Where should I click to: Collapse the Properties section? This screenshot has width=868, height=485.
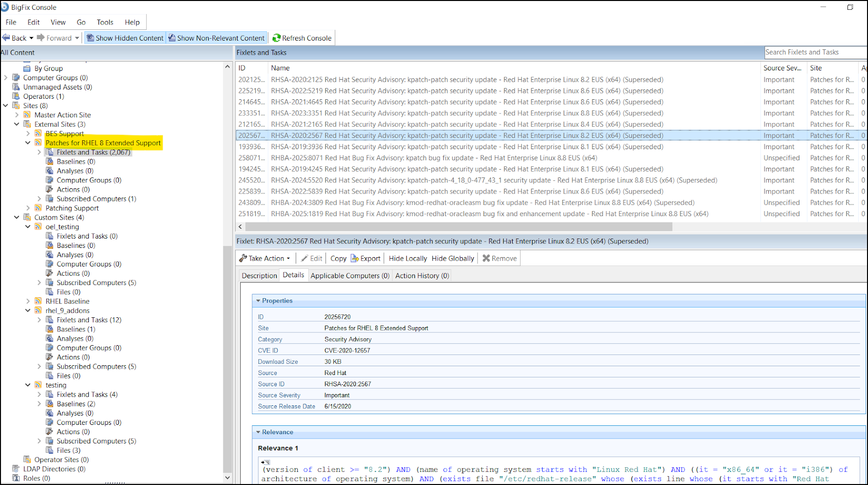(259, 300)
